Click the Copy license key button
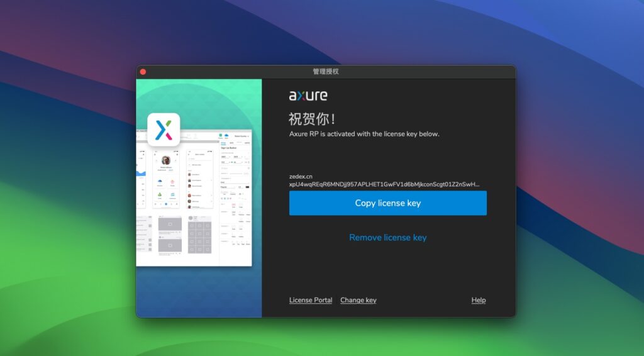The width and height of the screenshot is (644, 356). pyautogui.click(x=387, y=203)
